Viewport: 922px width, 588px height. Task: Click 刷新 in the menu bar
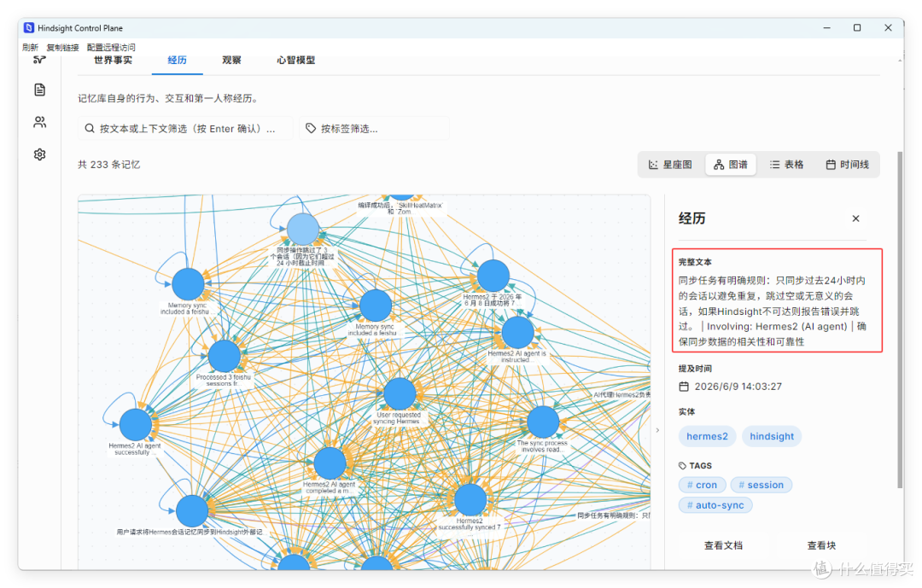tap(31, 47)
